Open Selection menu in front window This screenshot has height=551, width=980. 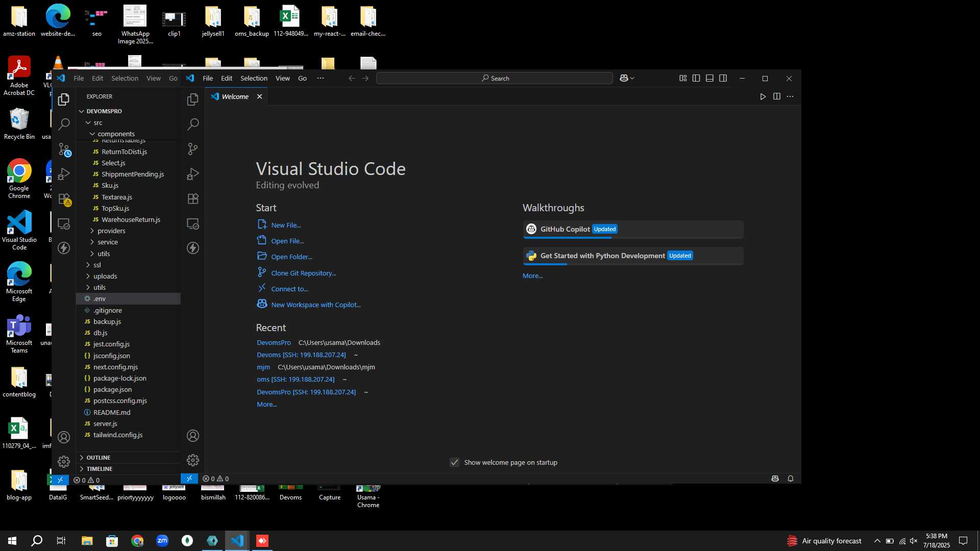[254, 78]
